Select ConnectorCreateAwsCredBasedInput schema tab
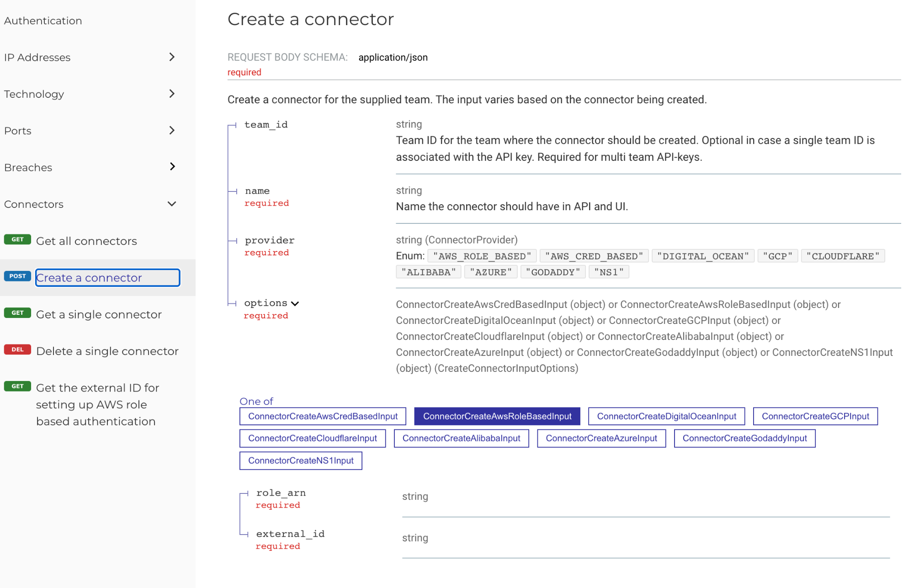The image size is (914, 588). (x=323, y=416)
